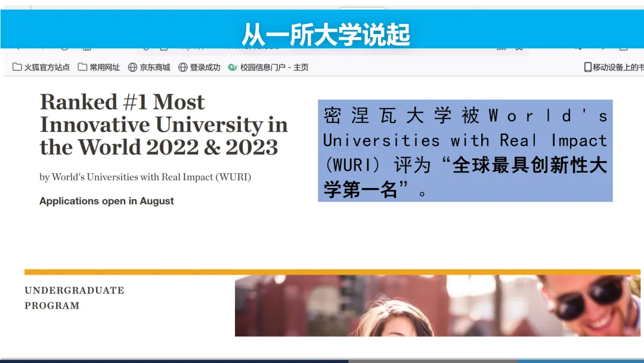Click the students photo banner
The image size is (644, 363).
(438, 306)
